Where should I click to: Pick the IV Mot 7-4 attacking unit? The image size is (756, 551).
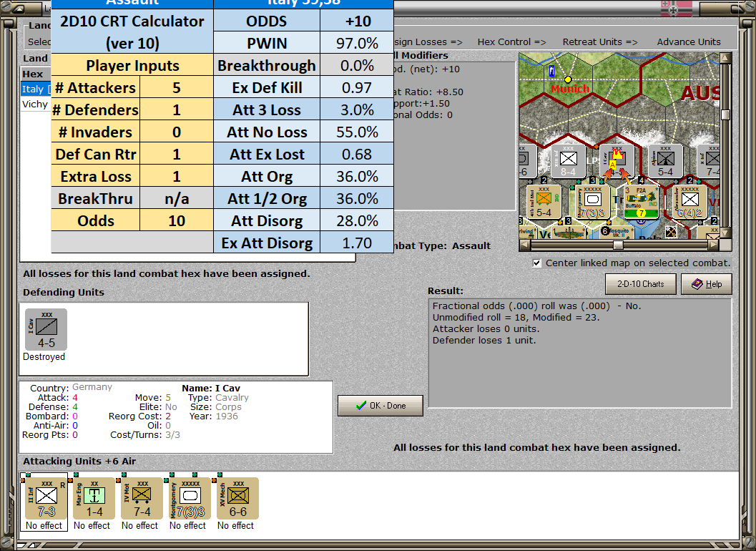142,498
